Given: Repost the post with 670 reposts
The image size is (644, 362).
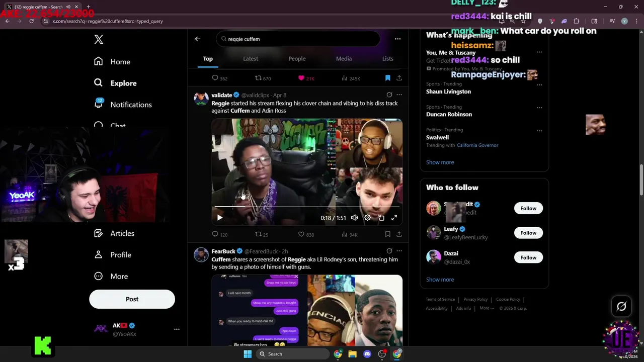Looking at the screenshot, I should [x=263, y=78].
